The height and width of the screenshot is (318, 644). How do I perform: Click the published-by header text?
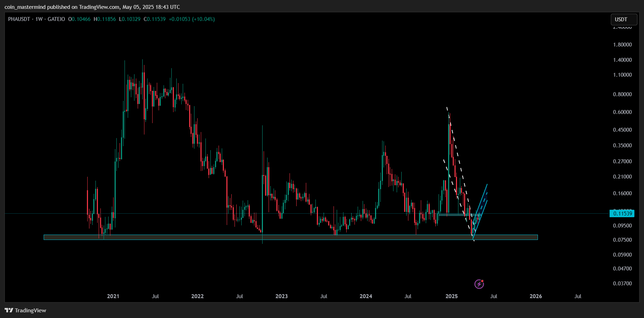pyautogui.click(x=92, y=7)
